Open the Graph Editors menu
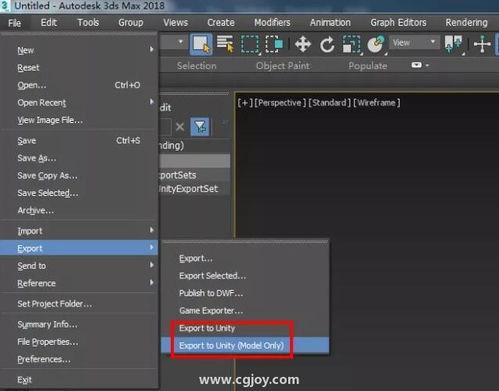Image resolution: width=499 pixels, height=391 pixels. (x=398, y=23)
